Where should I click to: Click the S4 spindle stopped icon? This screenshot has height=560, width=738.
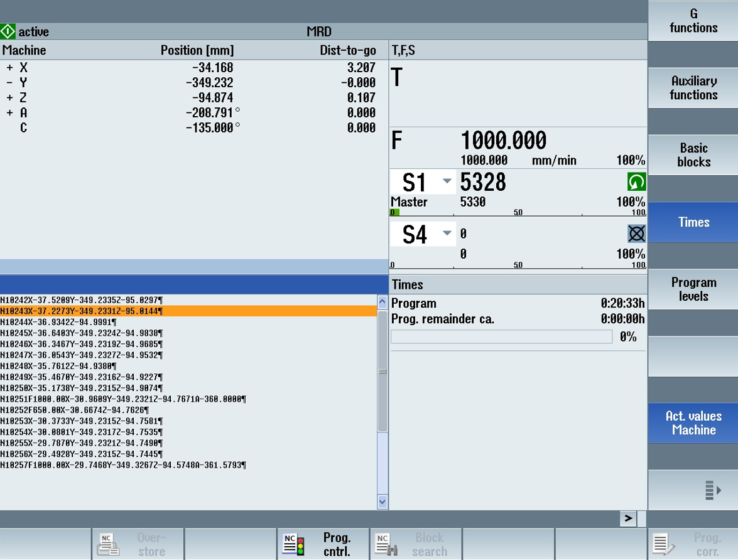tap(636, 234)
